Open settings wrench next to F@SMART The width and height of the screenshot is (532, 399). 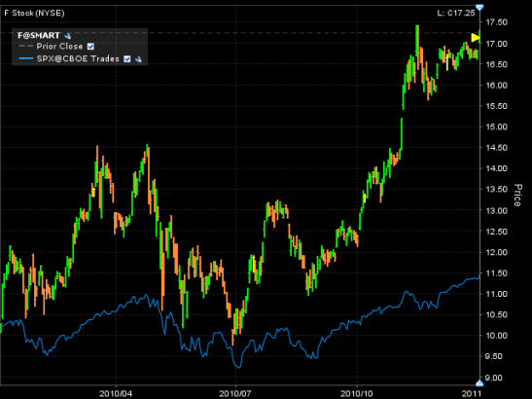tap(68, 36)
